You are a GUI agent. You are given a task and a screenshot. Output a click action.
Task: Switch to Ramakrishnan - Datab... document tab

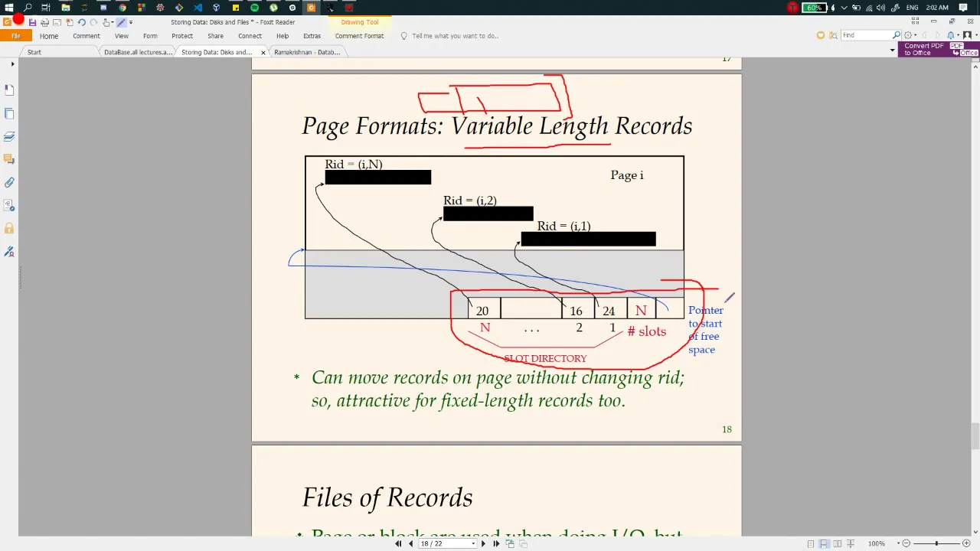coord(307,52)
